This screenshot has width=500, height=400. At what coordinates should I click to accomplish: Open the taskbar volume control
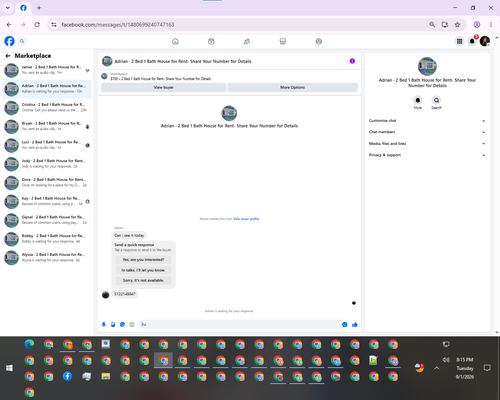[446, 360]
